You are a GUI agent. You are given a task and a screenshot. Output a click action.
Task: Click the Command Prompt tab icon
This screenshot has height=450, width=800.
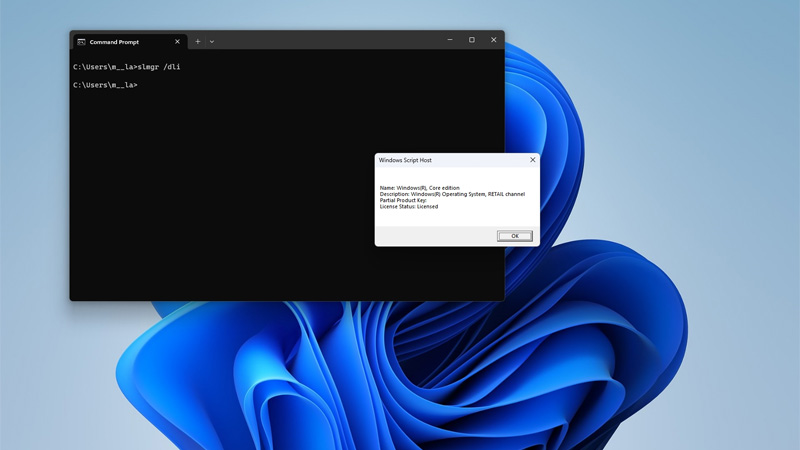click(81, 42)
